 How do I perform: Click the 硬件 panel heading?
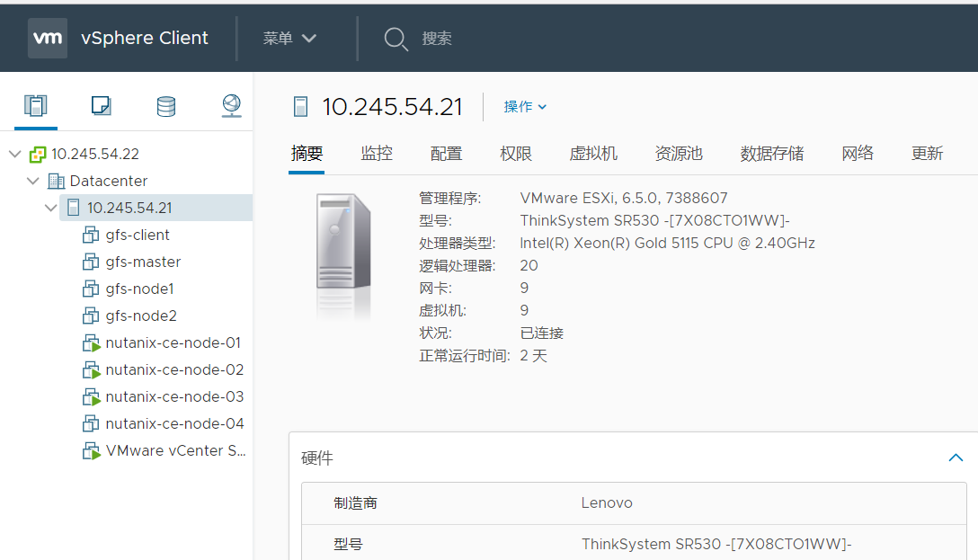[x=316, y=458]
